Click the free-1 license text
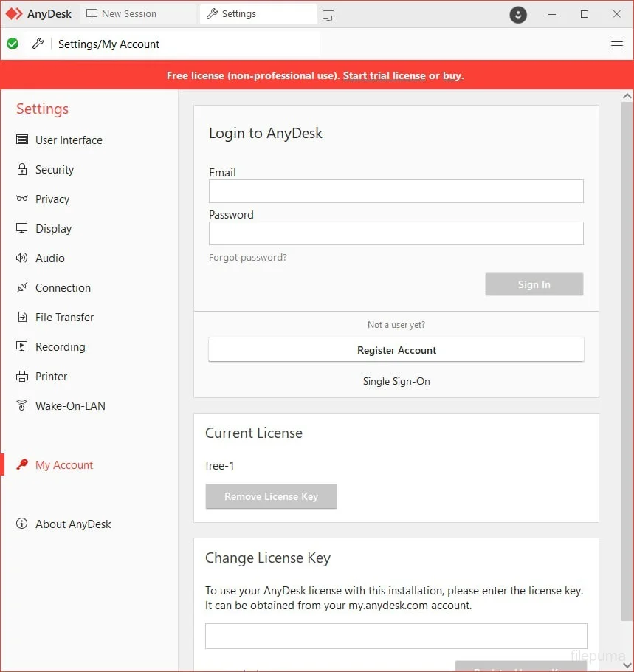Image resolution: width=634 pixels, height=672 pixels. pyautogui.click(x=220, y=465)
